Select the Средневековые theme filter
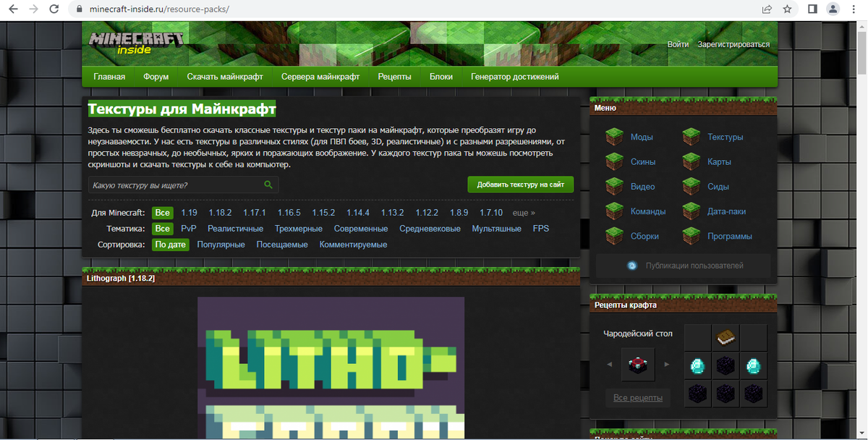Screen dimensions: 868x440 pyautogui.click(x=430, y=229)
